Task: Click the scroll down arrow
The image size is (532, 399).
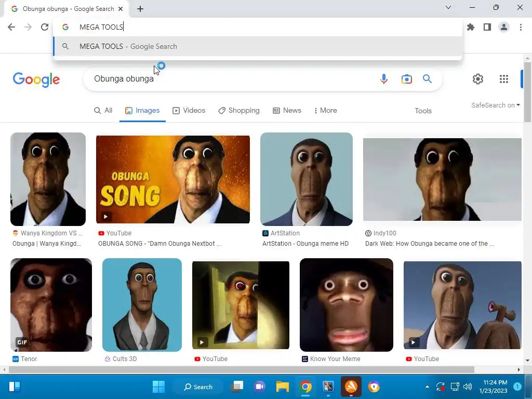Action: [x=527, y=361]
